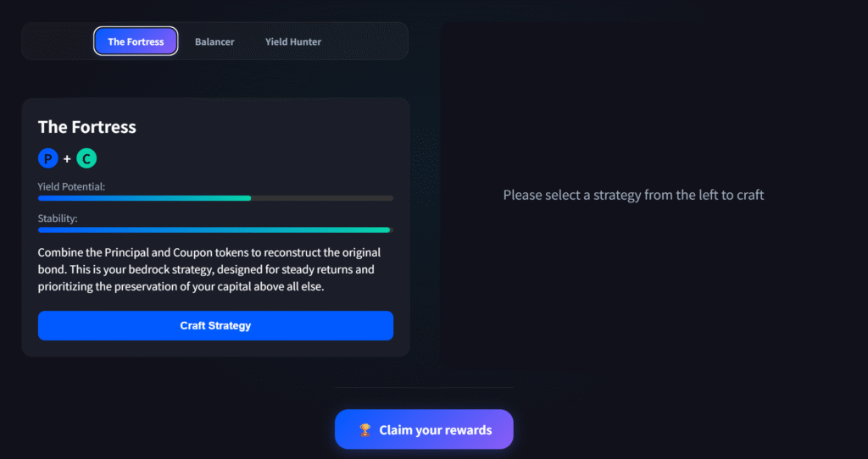Select The Fortress tab
The image size is (868, 459).
tap(136, 41)
